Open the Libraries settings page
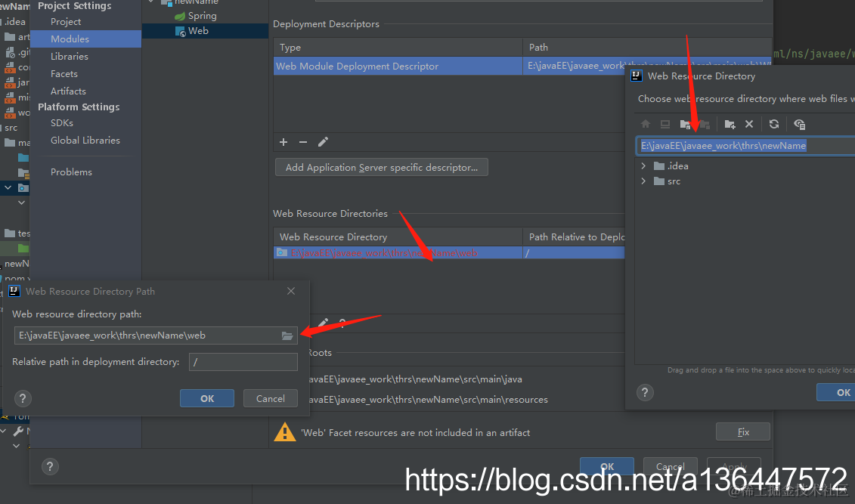This screenshot has height=504, width=855. click(70, 56)
